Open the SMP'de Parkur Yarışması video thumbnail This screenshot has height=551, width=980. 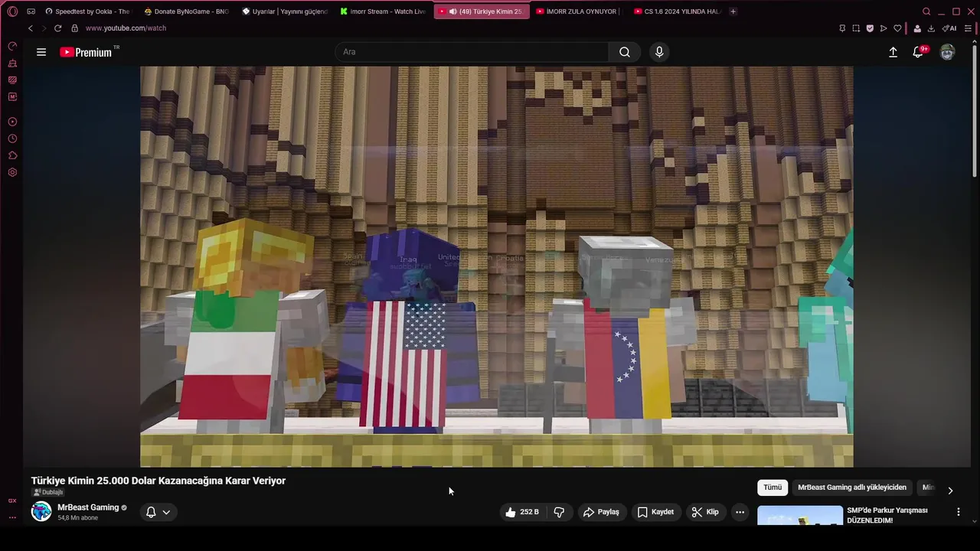[799, 516]
